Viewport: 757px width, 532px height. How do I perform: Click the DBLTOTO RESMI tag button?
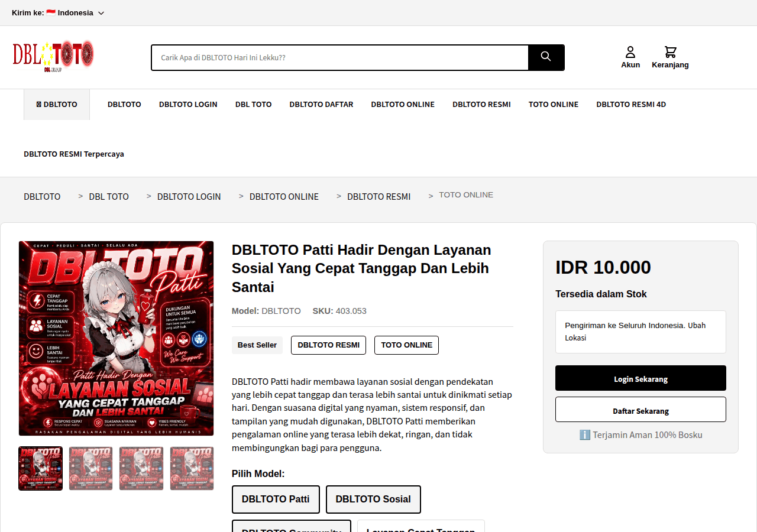[x=328, y=345]
